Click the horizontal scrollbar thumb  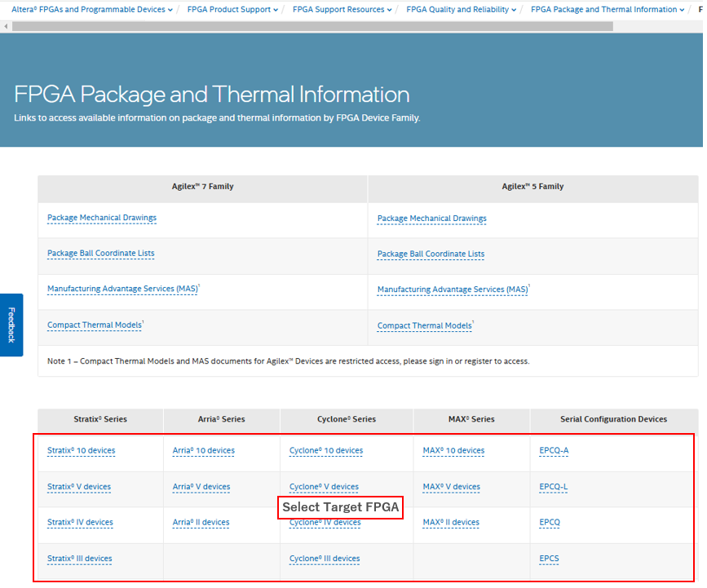(x=310, y=26)
